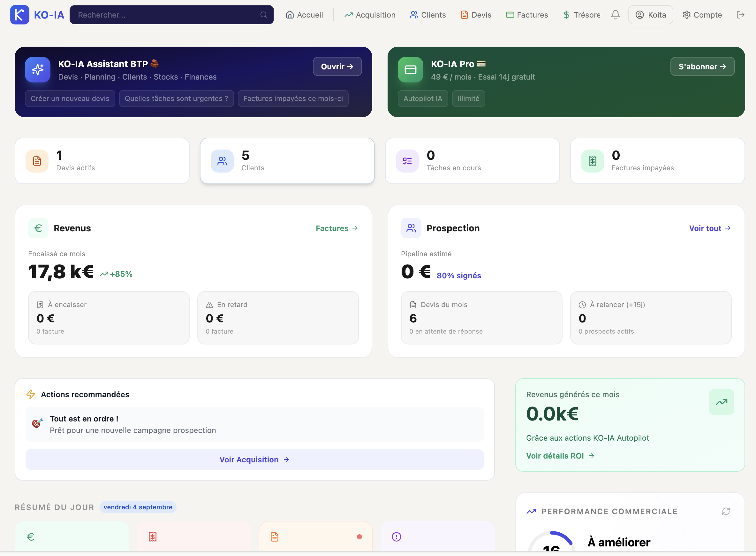This screenshot has height=556, width=756.
Task: Click the À encaisser 0 € box
Action: point(109,318)
